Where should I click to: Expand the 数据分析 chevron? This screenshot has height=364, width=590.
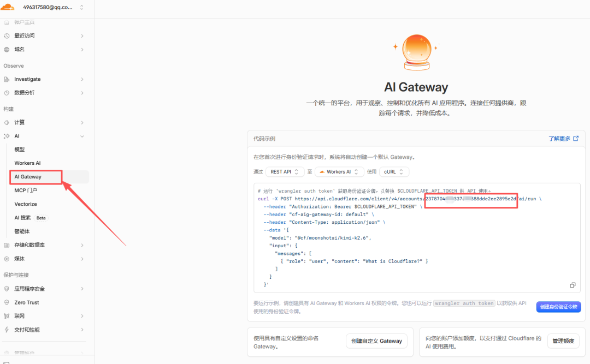(82, 93)
